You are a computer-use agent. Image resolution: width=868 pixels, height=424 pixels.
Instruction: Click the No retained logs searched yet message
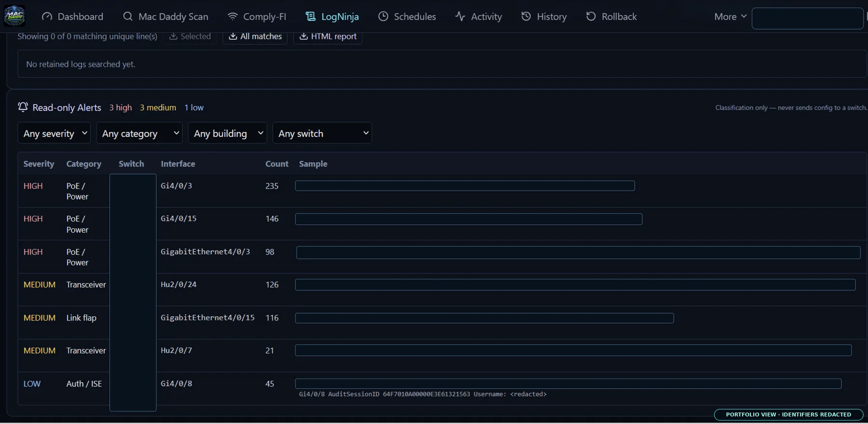click(x=81, y=64)
